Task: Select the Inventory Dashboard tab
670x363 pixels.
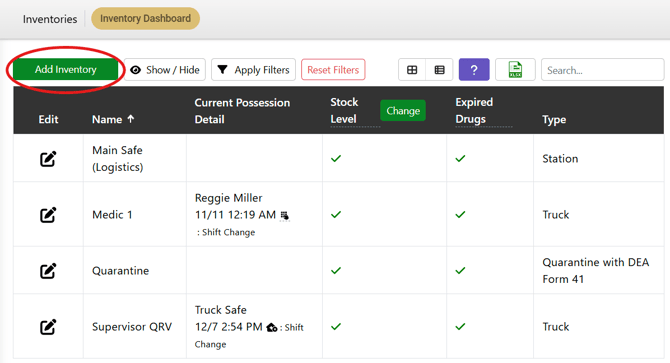Action: coord(145,18)
